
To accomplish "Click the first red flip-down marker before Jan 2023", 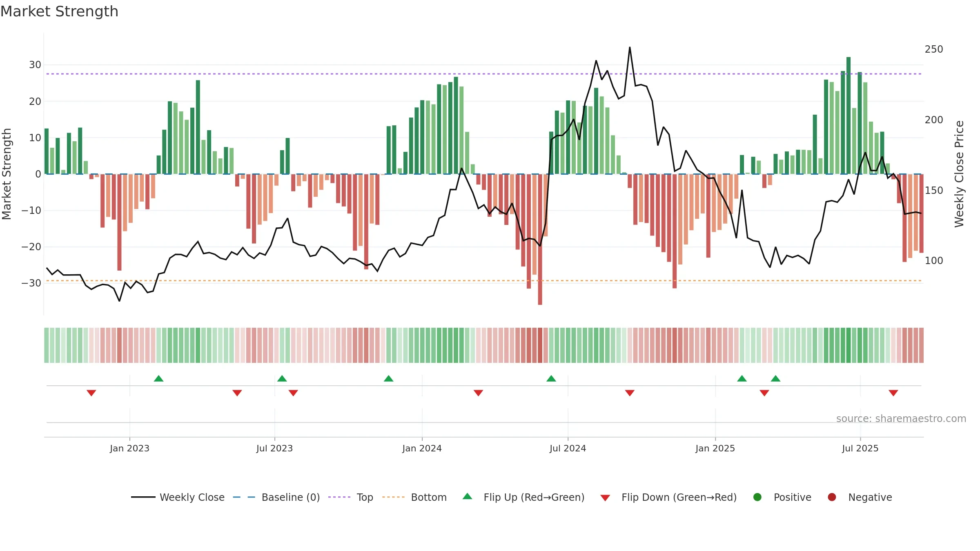I will pyautogui.click(x=91, y=393).
